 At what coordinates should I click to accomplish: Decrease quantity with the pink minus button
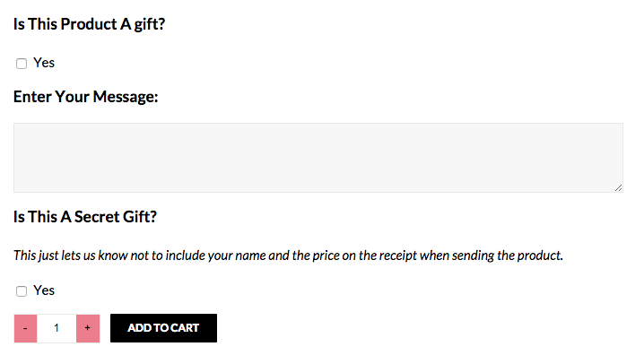coord(25,328)
